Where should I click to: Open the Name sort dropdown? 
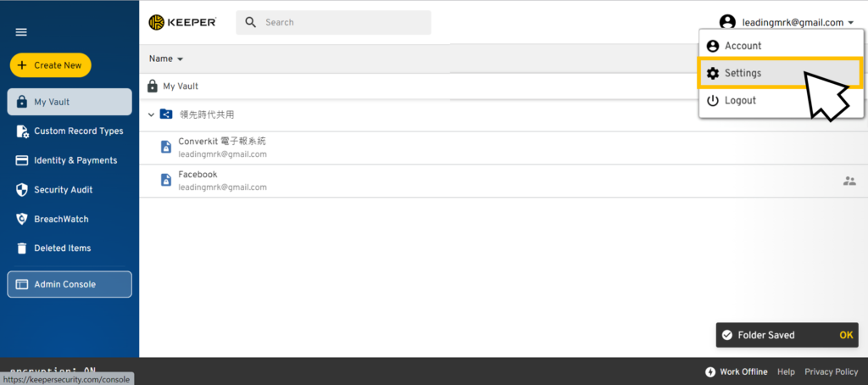coord(166,59)
